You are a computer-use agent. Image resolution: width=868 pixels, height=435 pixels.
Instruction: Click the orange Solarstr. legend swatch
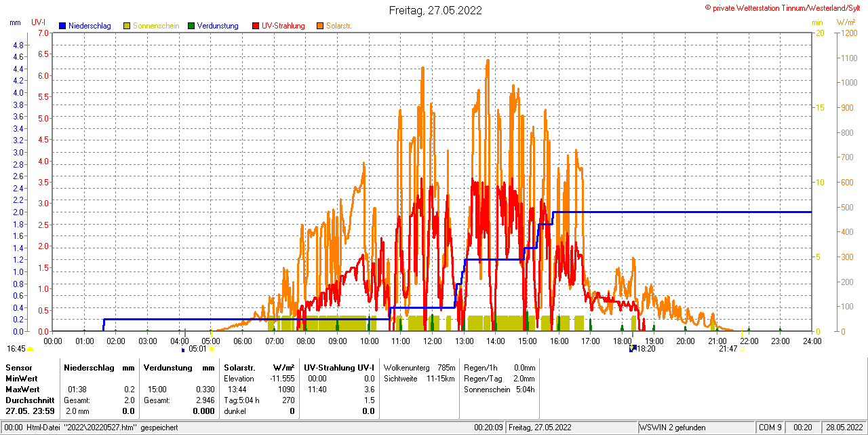click(x=320, y=26)
